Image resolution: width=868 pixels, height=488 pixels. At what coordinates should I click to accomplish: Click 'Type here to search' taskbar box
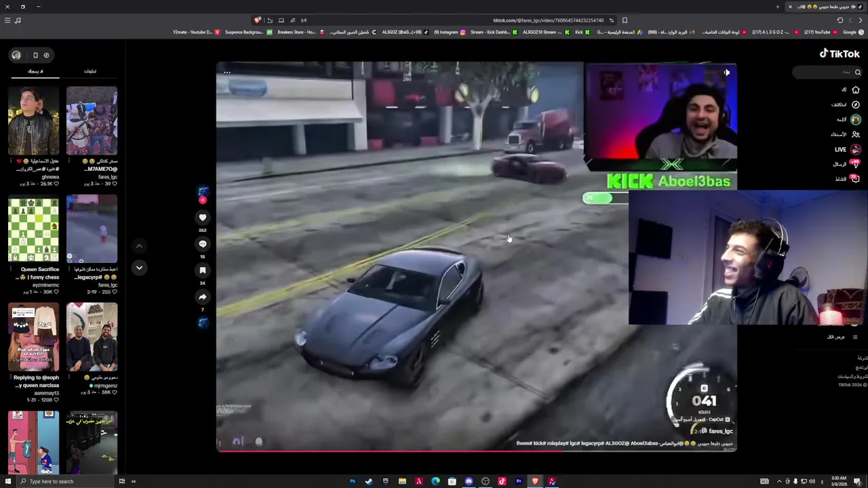pos(64,481)
